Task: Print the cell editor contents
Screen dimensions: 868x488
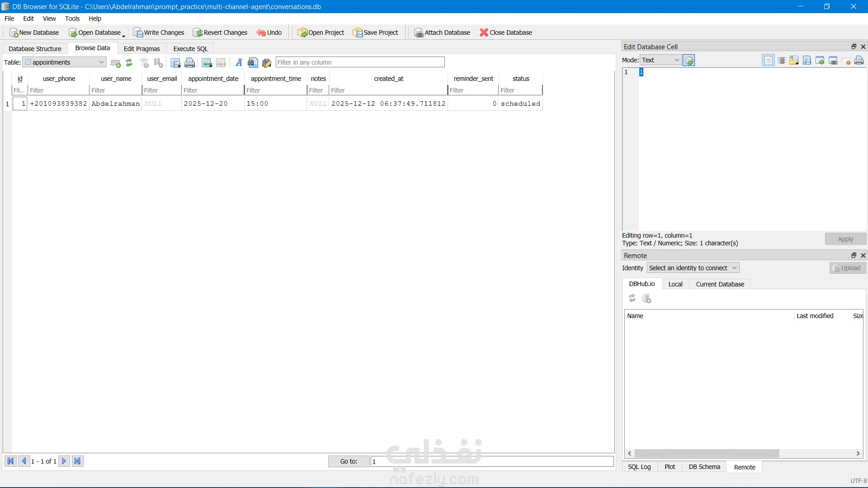Action: (859, 61)
